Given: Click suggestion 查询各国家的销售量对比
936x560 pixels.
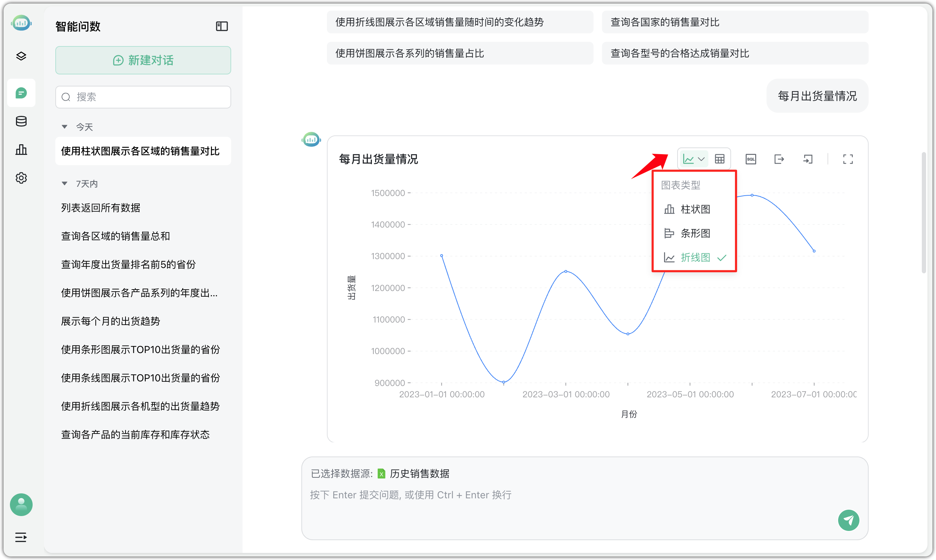Looking at the screenshot, I should pyautogui.click(x=734, y=22).
